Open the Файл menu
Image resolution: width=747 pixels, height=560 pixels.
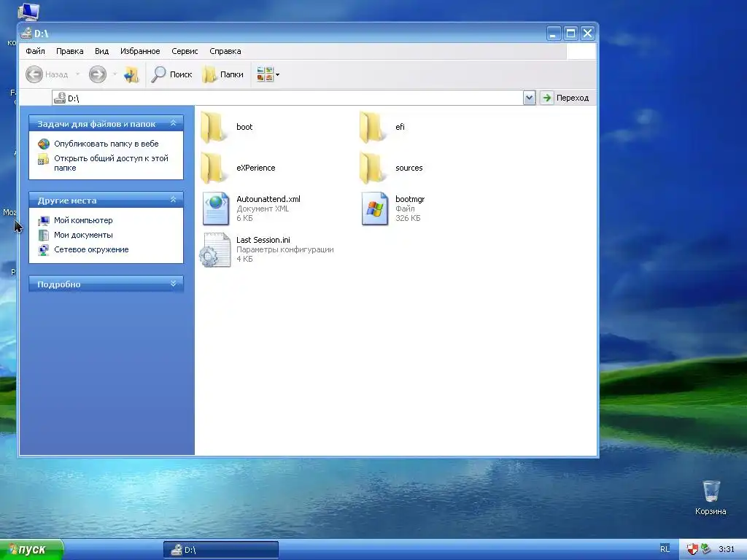click(35, 51)
